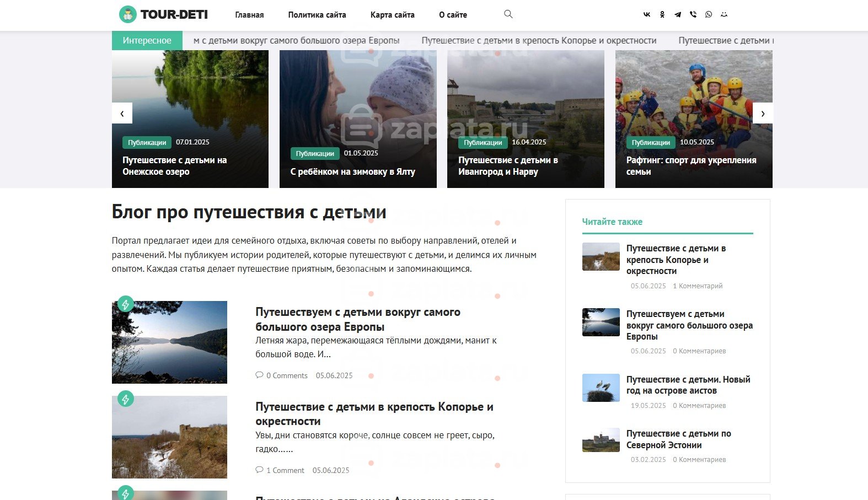Click '1 Comment' under the Koporye article

pyautogui.click(x=285, y=470)
